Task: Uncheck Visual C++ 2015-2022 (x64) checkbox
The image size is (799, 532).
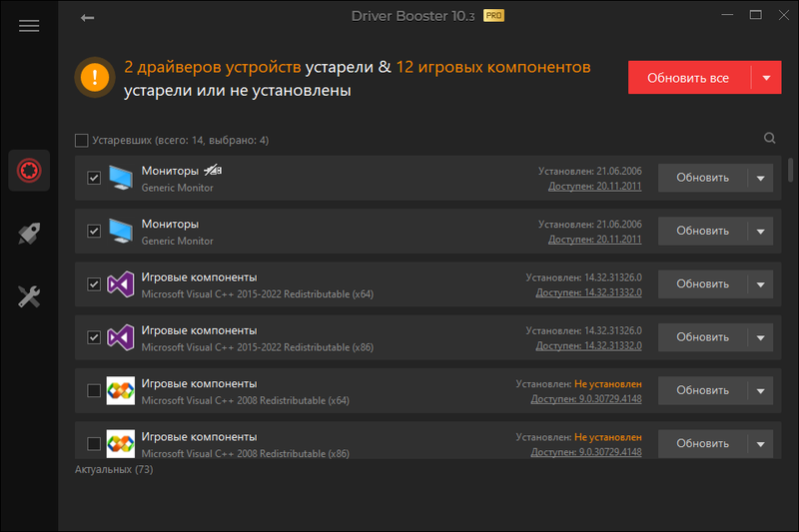Action: [94, 284]
